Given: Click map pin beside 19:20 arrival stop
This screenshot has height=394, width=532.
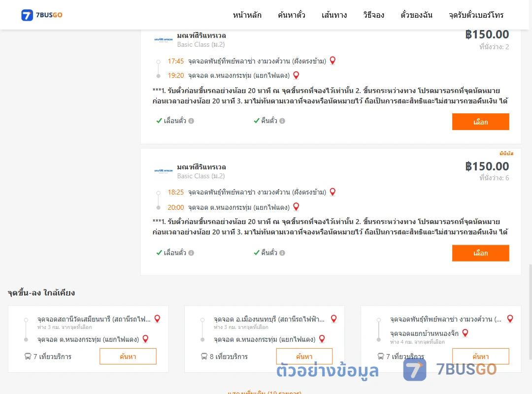Looking at the screenshot, I should (x=296, y=75).
